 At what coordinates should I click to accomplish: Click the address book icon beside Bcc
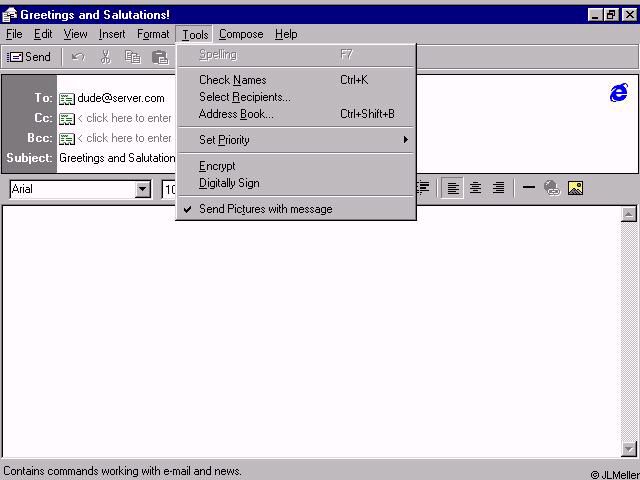point(67,138)
